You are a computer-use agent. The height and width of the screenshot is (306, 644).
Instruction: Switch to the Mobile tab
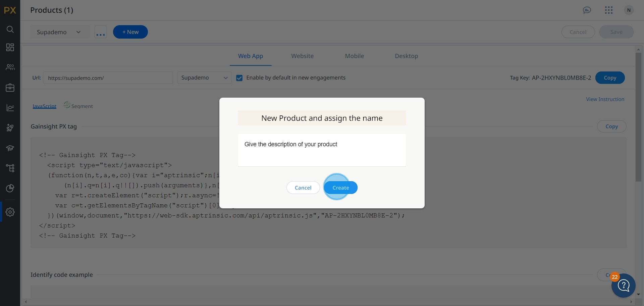click(355, 56)
